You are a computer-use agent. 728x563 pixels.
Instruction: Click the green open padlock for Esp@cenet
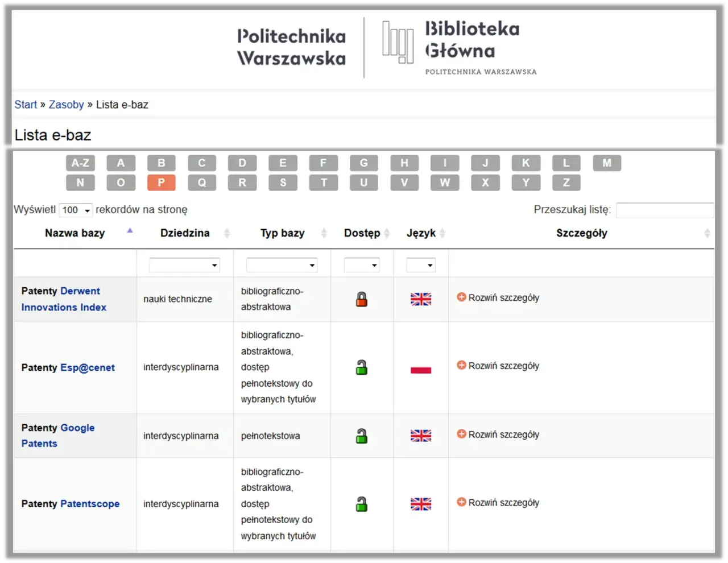coord(362,367)
